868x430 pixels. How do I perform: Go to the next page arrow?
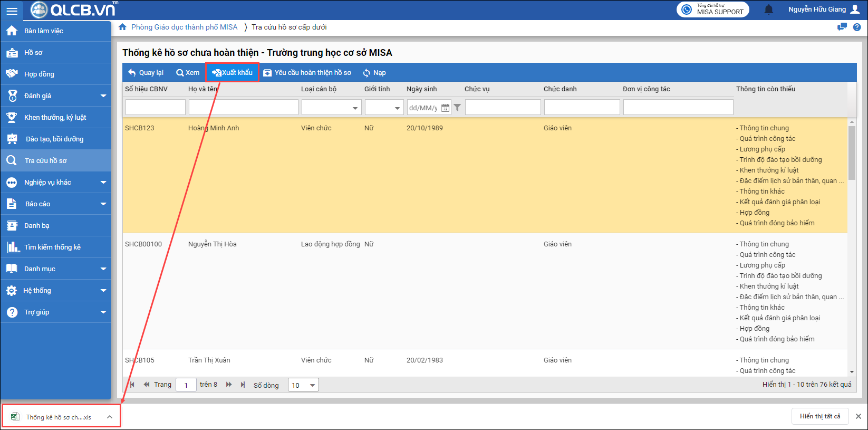pos(229,385)
